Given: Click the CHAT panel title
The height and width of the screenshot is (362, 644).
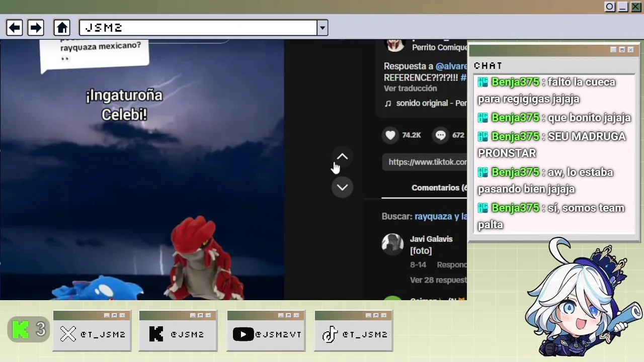Looking at the screenshot, I should [488, 66].
